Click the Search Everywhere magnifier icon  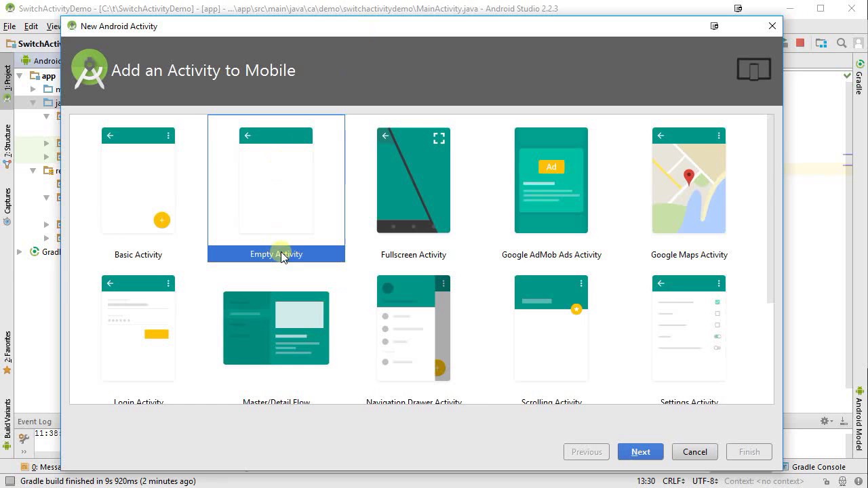click(842, 43)
